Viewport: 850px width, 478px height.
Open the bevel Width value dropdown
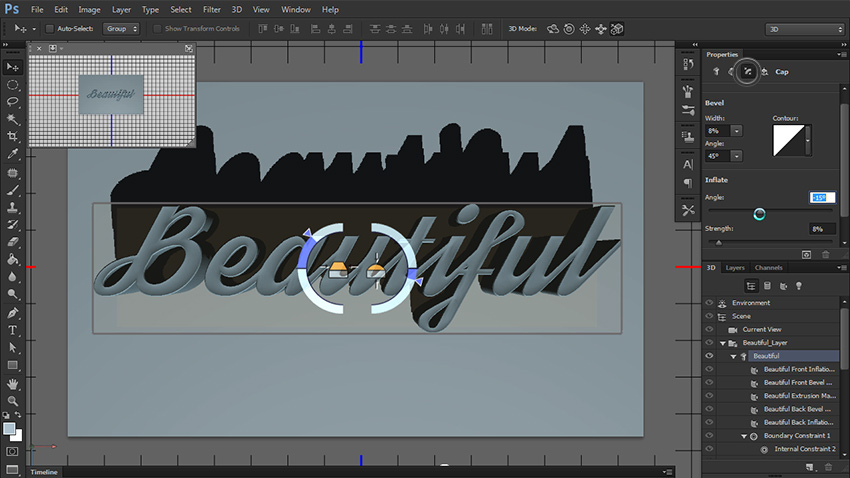737,130
